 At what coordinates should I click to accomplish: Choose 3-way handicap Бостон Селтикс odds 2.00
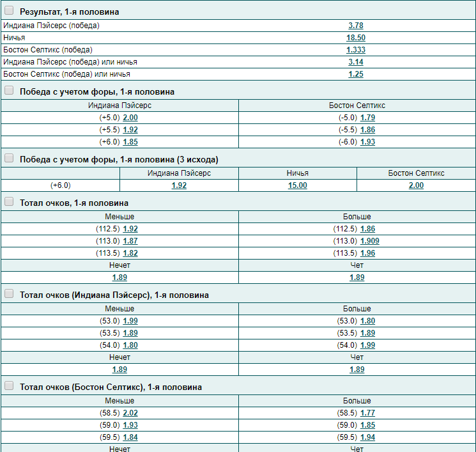point(416,185)
